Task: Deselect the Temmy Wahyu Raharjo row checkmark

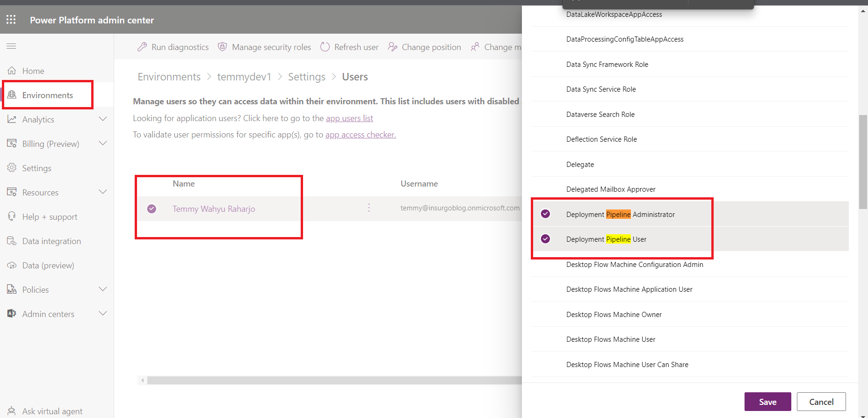Action: tap(152, 209)
